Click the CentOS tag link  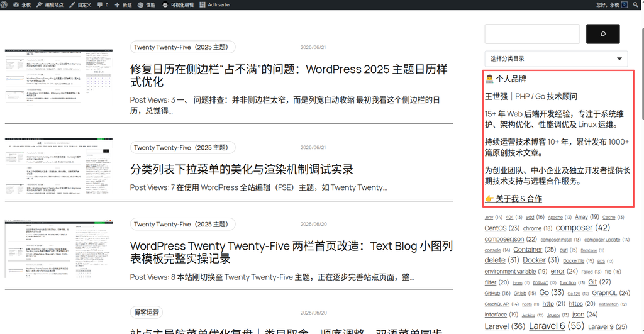pyautogui.click(x=496, y=228)
